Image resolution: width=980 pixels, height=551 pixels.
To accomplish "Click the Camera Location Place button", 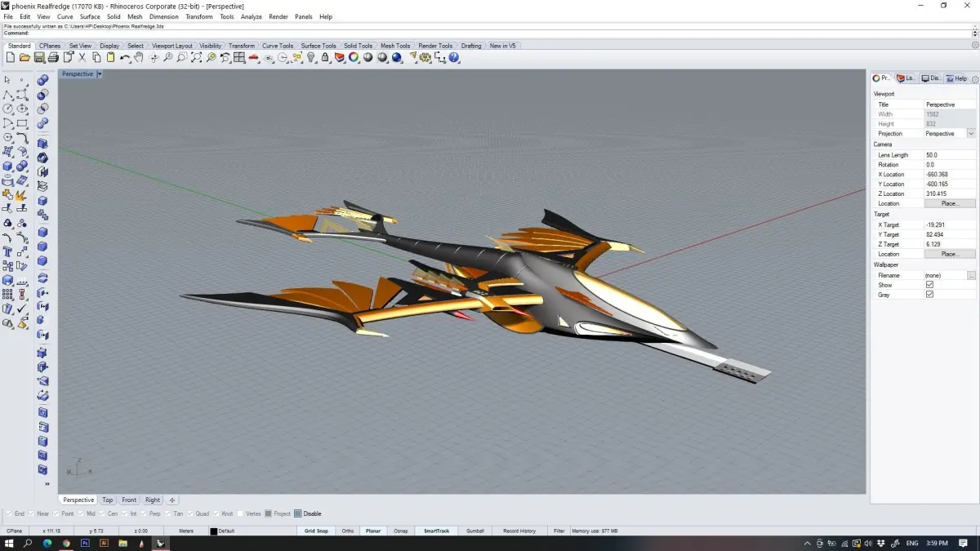I will pyautogui.click(x=950, y=203).
